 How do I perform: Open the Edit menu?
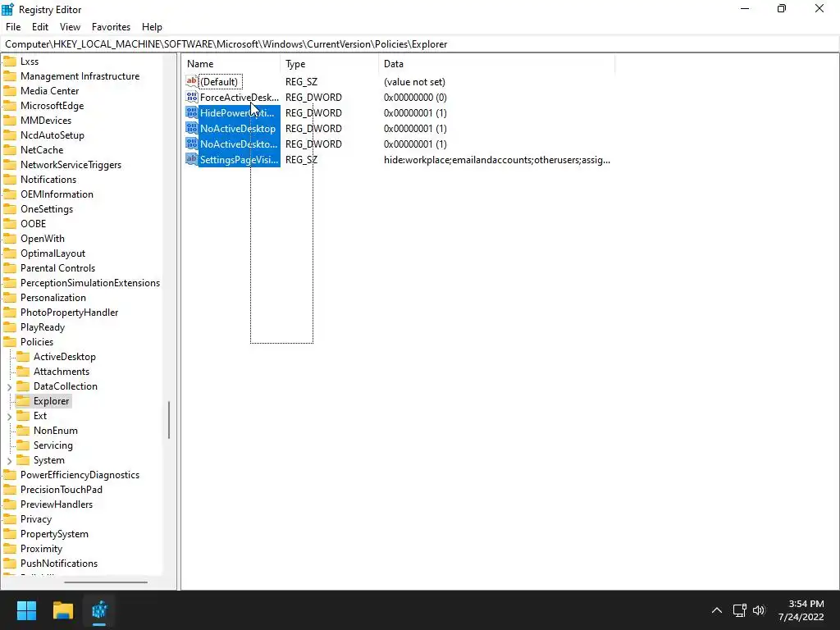[x=40, y=27]
